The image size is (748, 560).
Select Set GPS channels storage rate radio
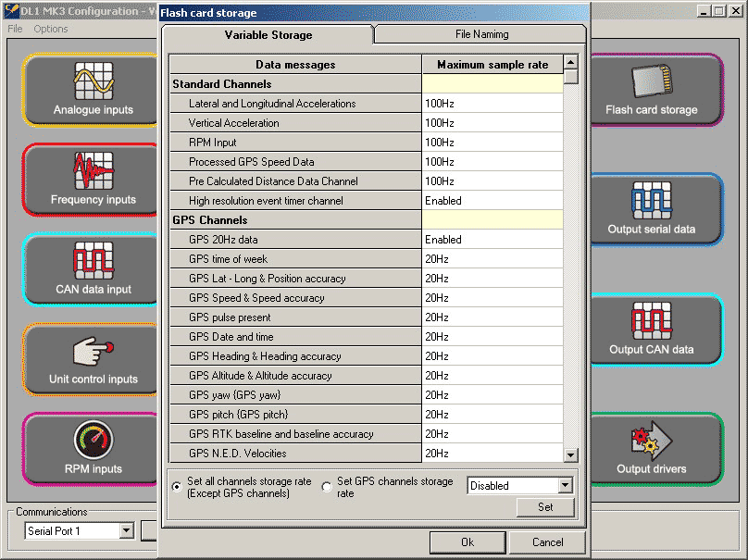327,487
